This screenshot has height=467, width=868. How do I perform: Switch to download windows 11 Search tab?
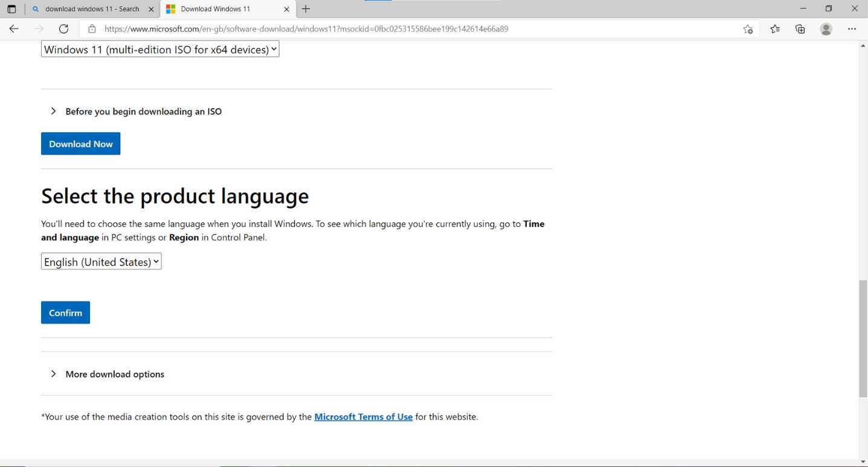(x=92, y=9)
